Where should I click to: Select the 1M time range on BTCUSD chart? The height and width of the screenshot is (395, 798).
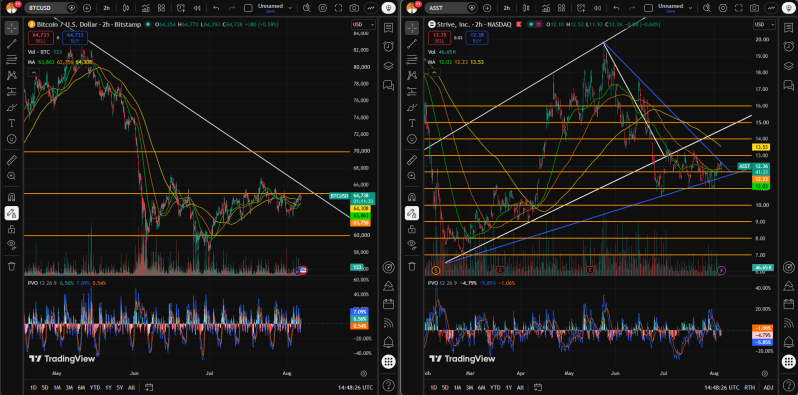(x=57, y=387)
